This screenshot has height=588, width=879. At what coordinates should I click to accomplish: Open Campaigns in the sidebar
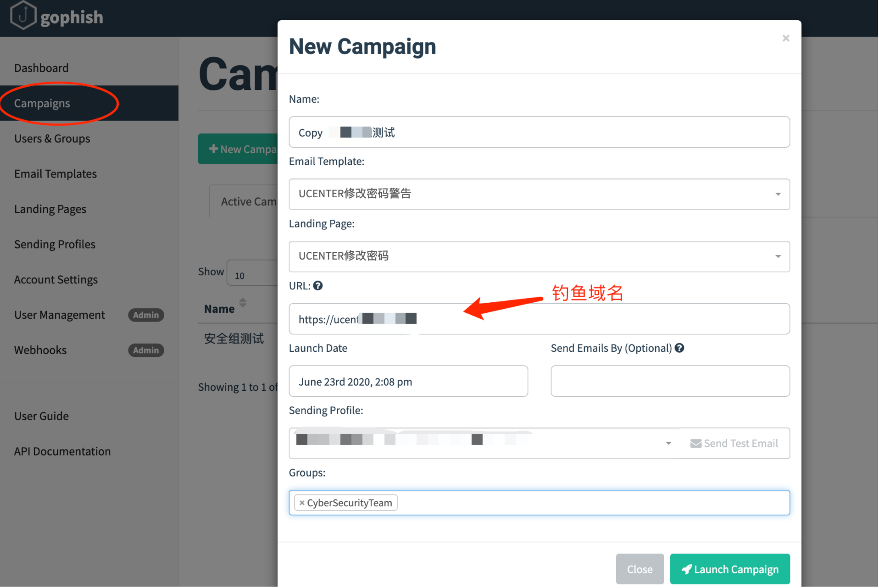pyautogui.click(x=42, y=103)
